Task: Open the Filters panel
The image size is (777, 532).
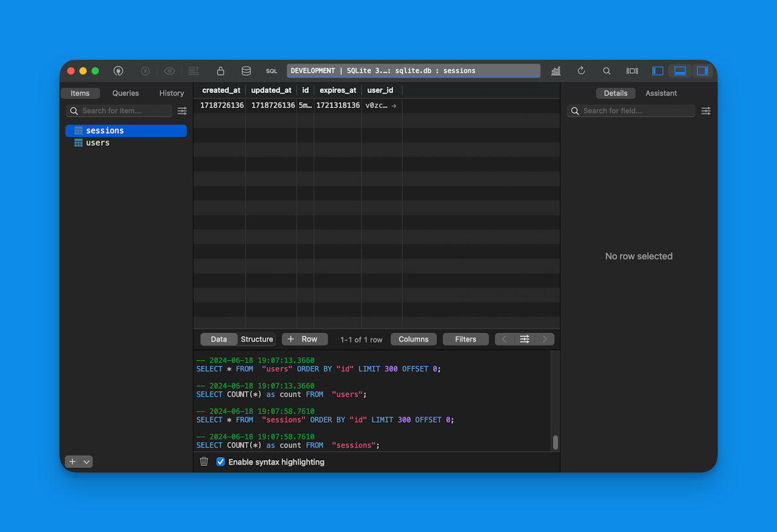Action: pos(466,338)
